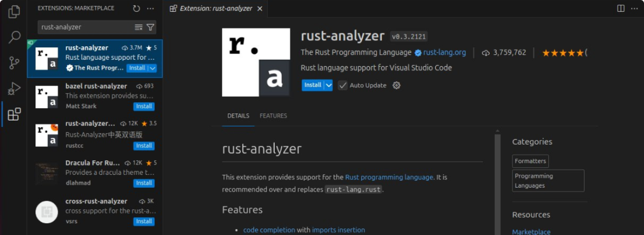Select the Programming Languages category tag
Viewport: 644px width, 235px height.
(548, 181)
